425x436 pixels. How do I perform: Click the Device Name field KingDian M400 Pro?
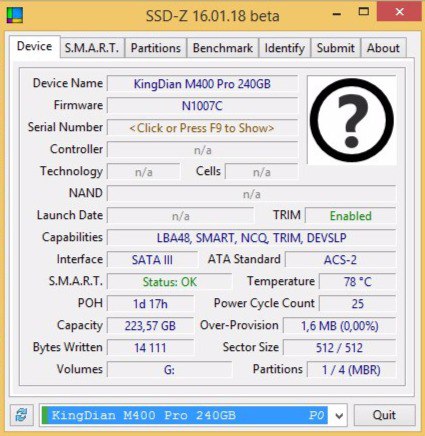(202, 84)
